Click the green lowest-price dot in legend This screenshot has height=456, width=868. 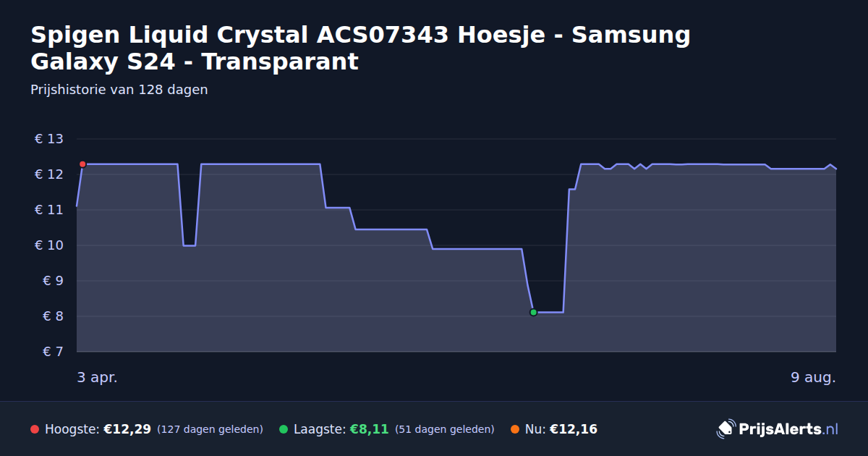[284, 429]
